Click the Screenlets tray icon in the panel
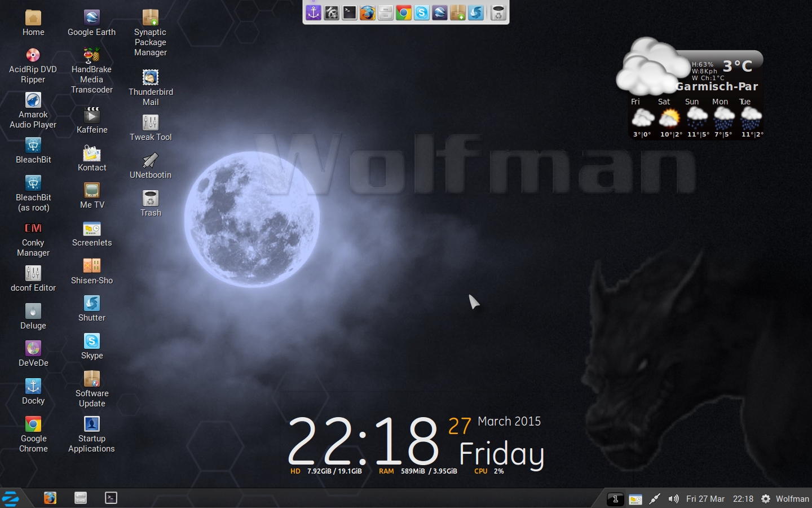812x508 pixels. click(636, 499)
